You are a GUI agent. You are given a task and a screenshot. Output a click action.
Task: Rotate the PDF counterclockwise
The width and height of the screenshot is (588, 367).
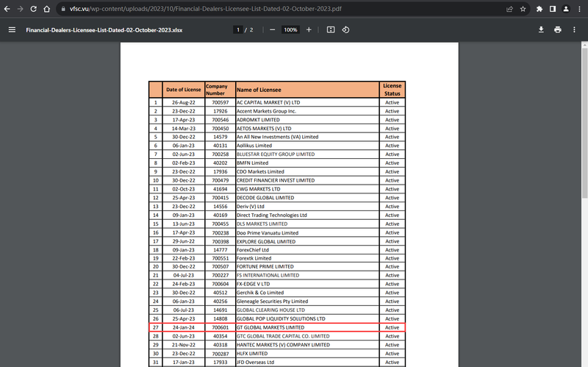coord(345,29)
